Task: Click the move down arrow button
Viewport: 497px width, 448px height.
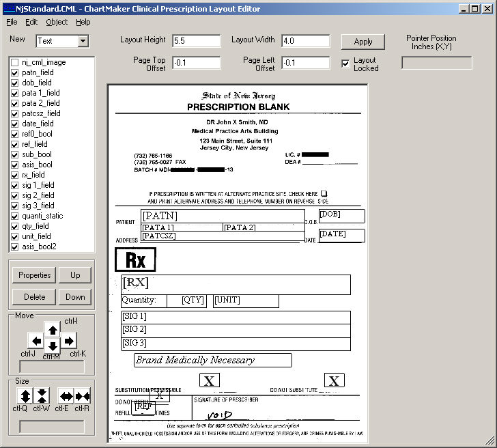Action: (53, 346)
